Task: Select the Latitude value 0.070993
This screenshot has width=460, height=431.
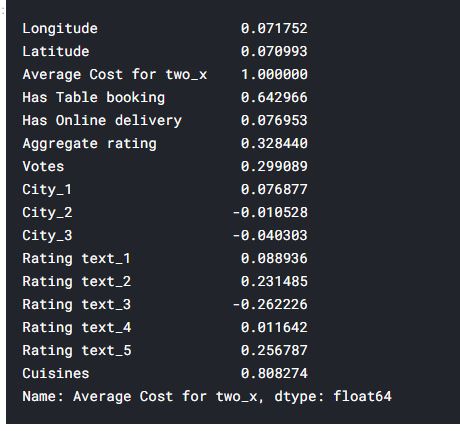Action: (274, 52)
